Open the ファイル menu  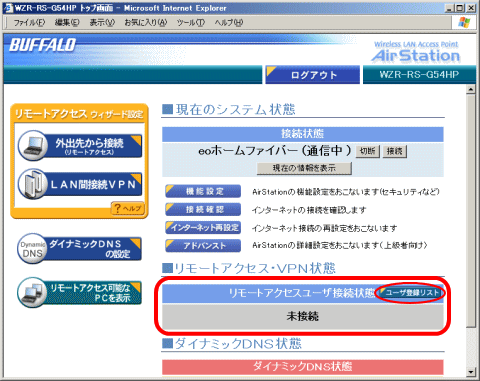29,23
